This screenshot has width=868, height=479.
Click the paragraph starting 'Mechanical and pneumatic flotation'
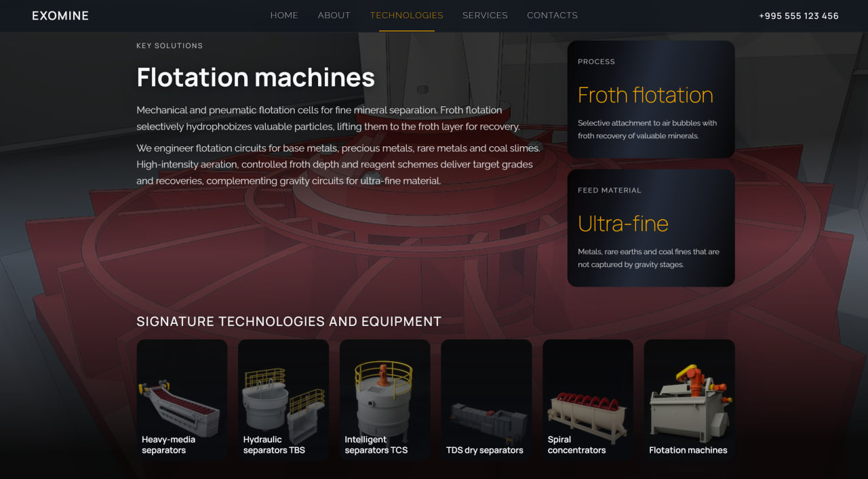[x=328, y=118]
